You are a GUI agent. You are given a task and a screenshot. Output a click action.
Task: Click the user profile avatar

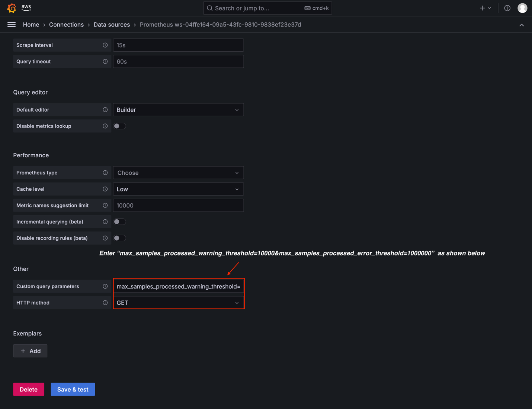tap(522, 8)
